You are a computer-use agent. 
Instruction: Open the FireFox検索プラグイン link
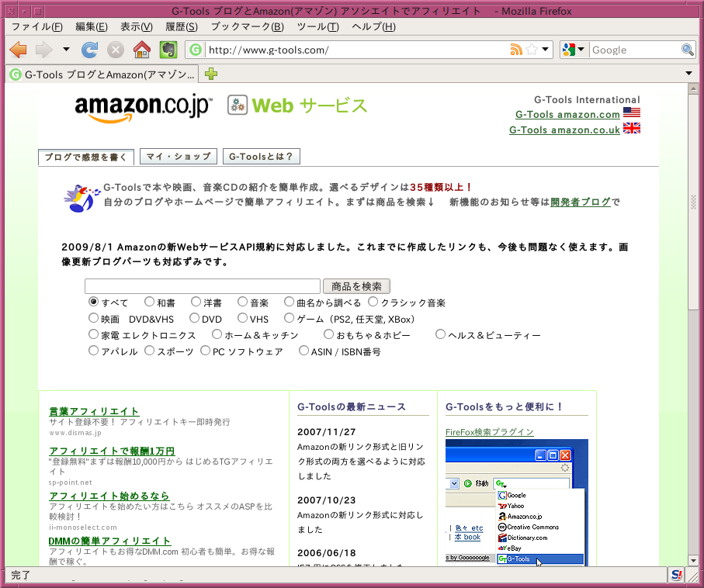(x=490, y=432)
